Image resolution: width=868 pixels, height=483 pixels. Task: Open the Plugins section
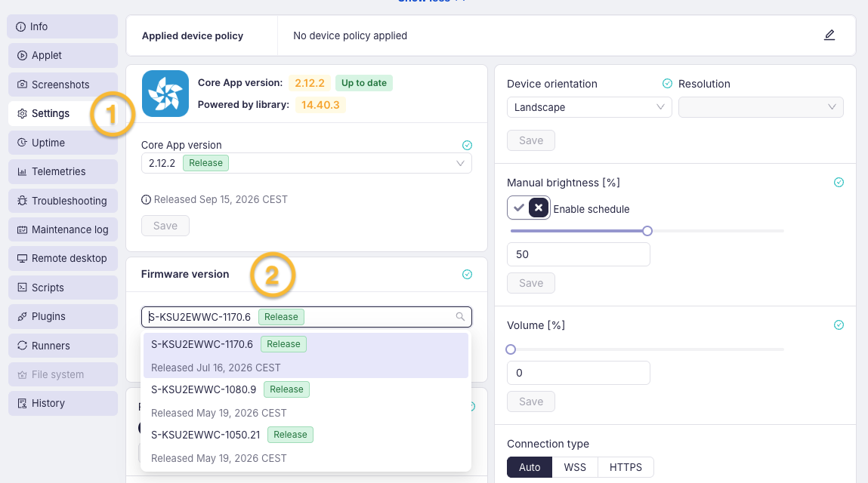63,316
